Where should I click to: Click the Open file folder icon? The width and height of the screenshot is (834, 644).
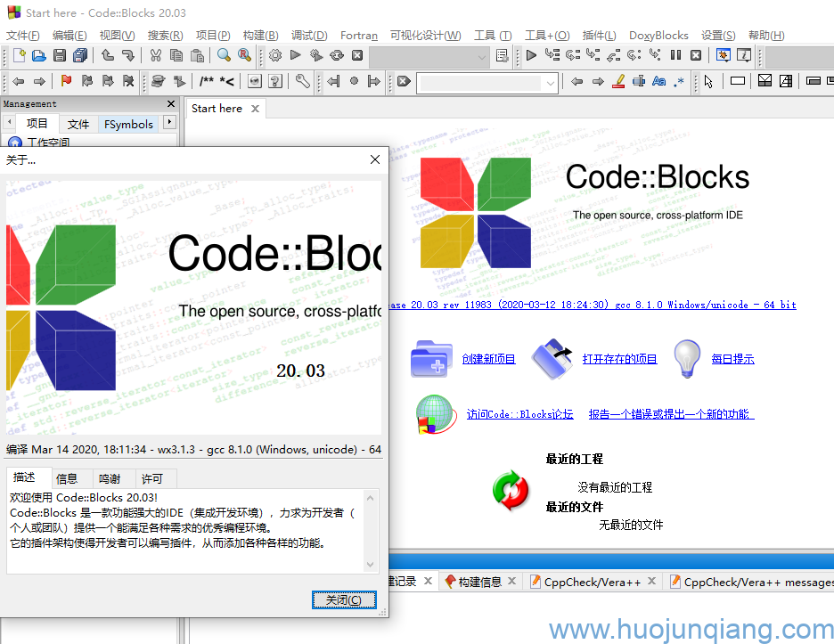click(39, 55)
